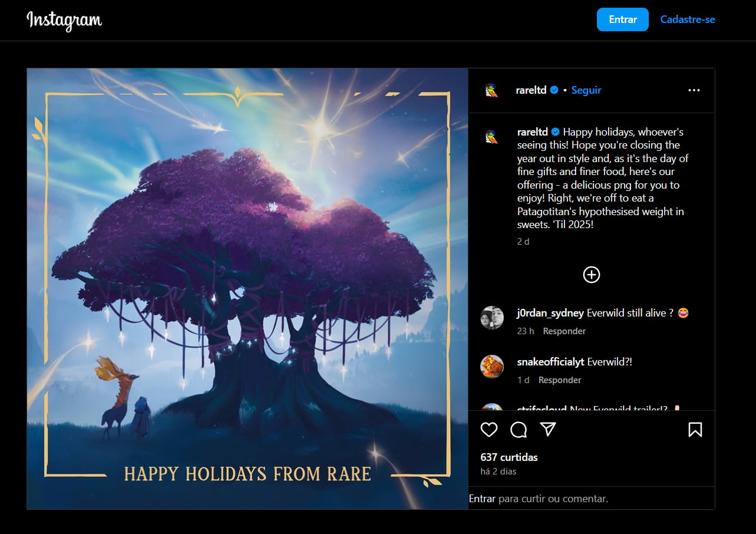Click Entrar link to comment
This screenshot has width=756, height=534.
coord(482,499)
